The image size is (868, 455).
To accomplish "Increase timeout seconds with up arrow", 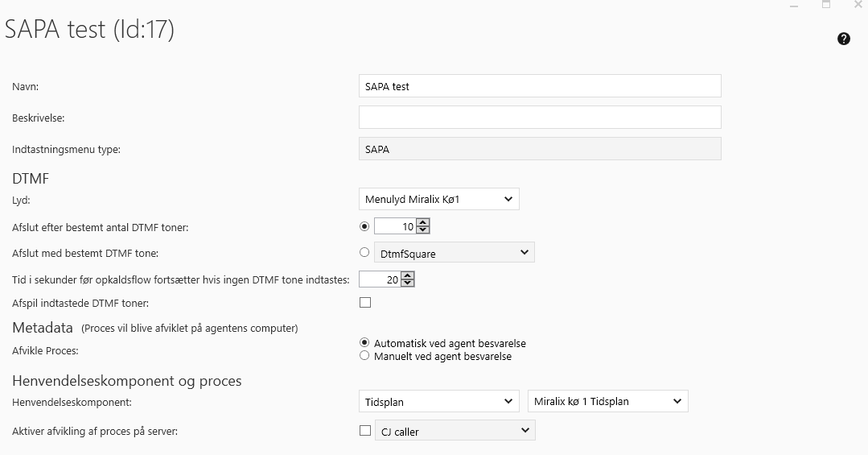I will point(407,275).
